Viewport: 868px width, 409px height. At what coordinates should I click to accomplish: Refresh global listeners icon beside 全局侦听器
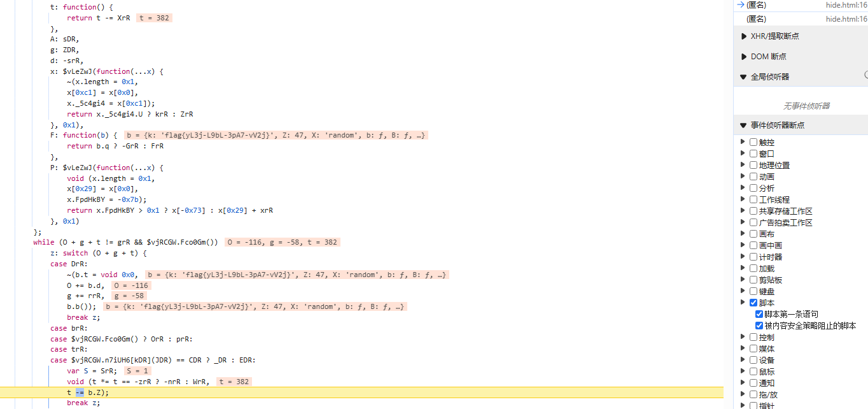[x=865, y=76]
